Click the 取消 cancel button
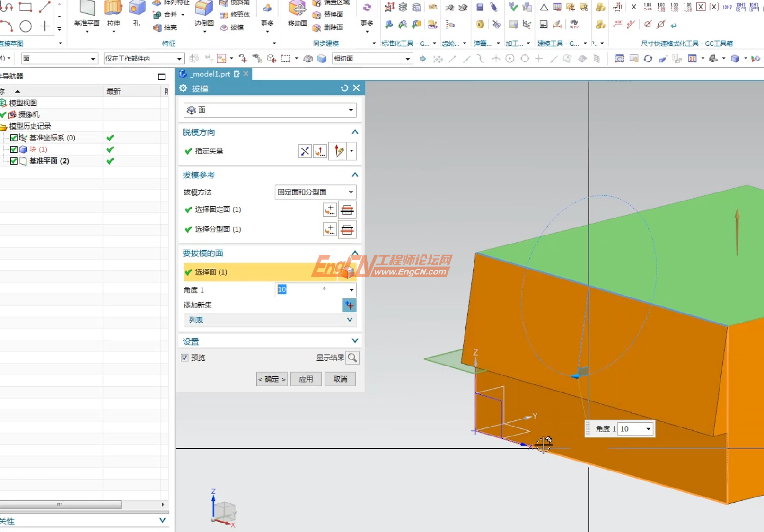The height and width of the screenshot is (532, 764). [340, 379]
